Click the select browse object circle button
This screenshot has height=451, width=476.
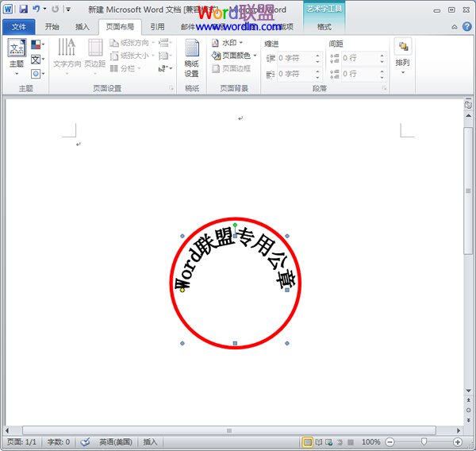click(x=468, y=411)
